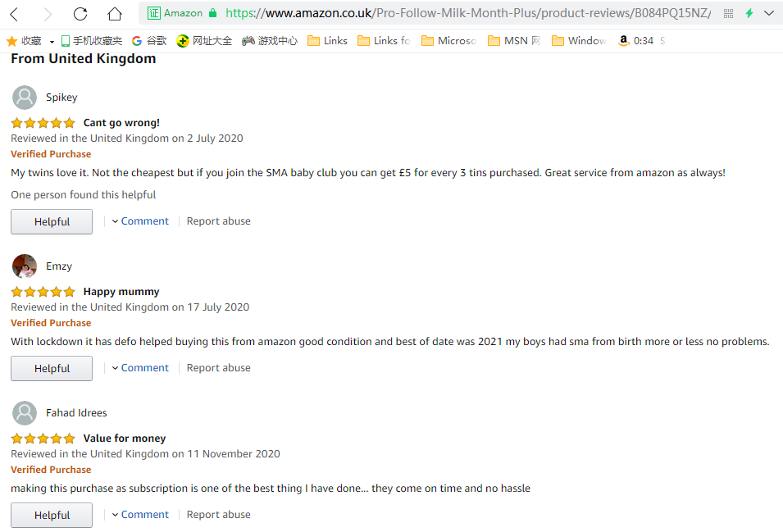Report abuse on Emzy's review
This screenshot has height=532, width=783.
point(218,368)
